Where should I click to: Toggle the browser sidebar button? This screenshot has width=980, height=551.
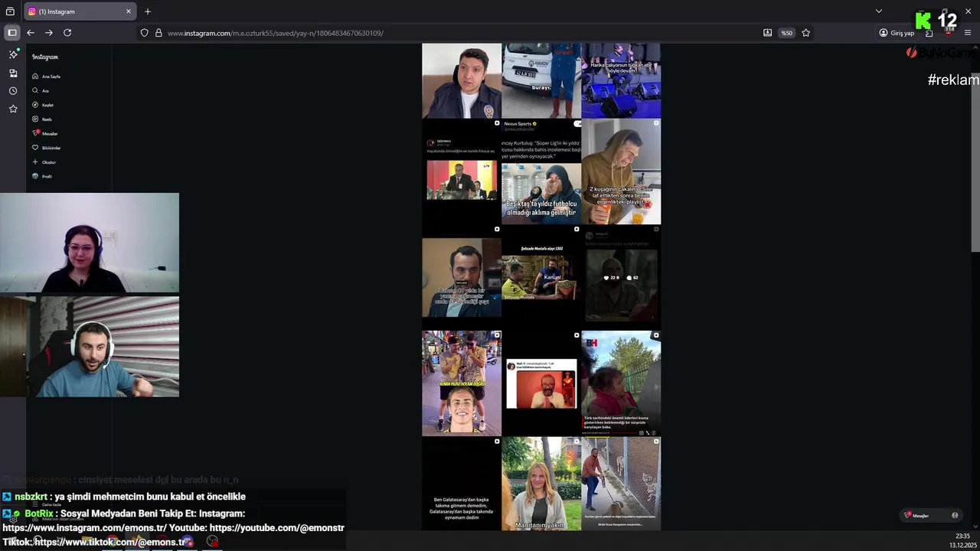point(12,33)
